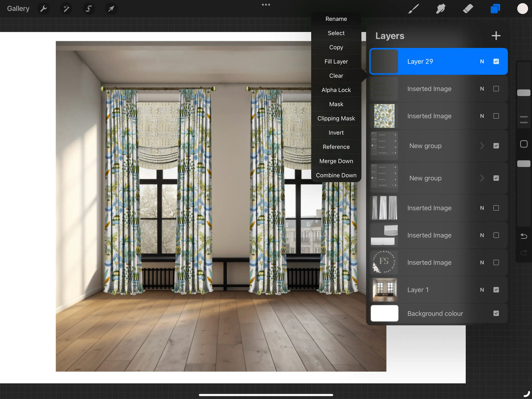This screenshot has width=532, height=399.
Task: Open the active colour circle
Action: tap(522, 8)
